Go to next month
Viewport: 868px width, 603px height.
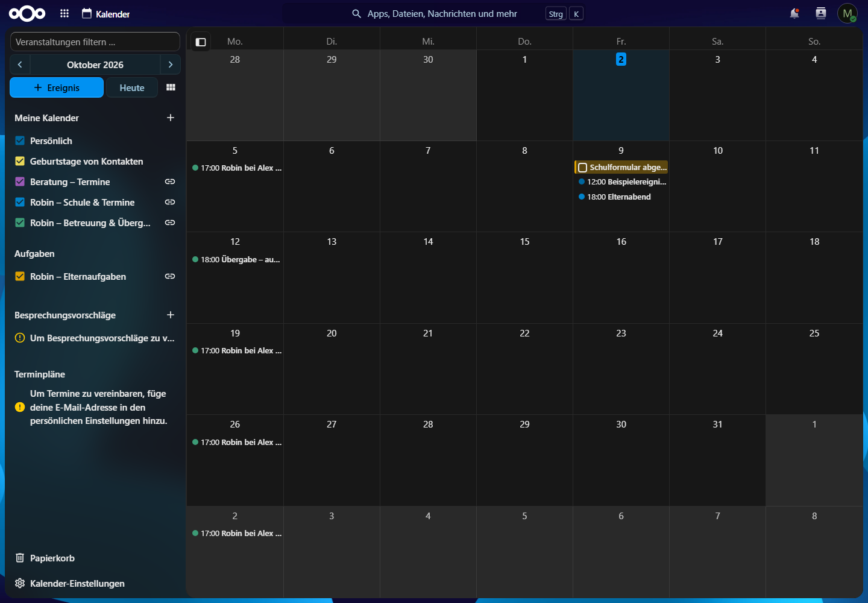171,65
